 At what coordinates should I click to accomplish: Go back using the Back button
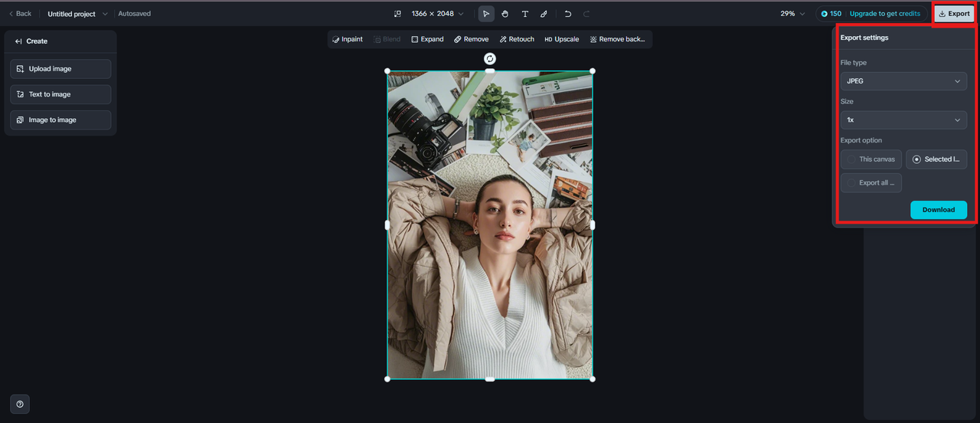click(x=20, y=14)
